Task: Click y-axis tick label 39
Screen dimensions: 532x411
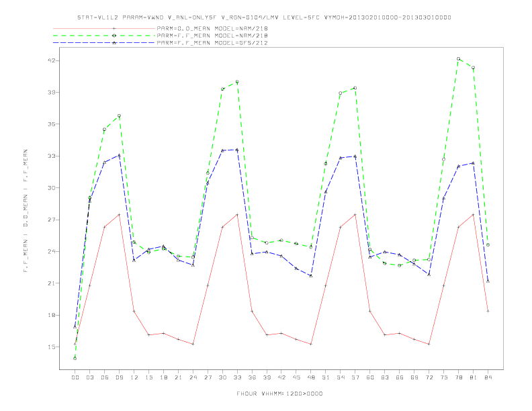Action: (52, 92)
